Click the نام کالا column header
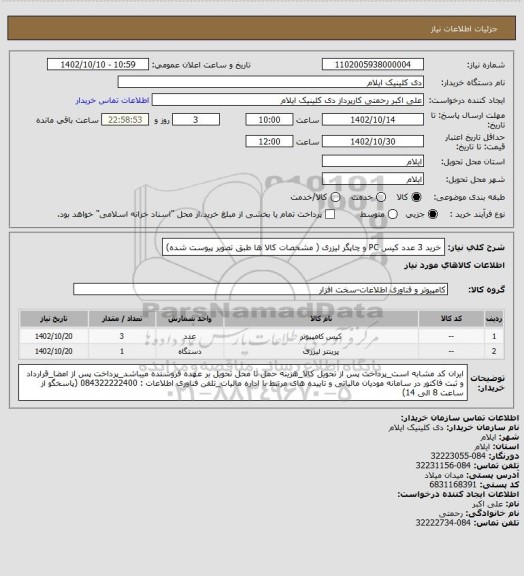The height and width of the screenshot is (576, 524). [321, 318]
